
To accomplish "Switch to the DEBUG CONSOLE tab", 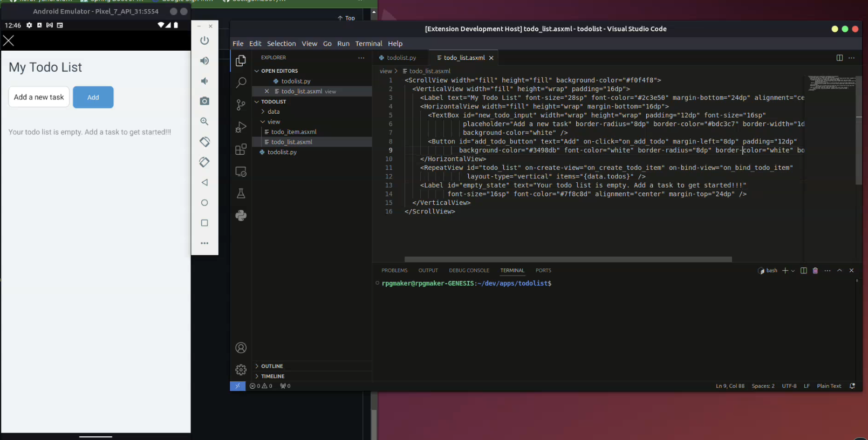I will click(469, 271).
